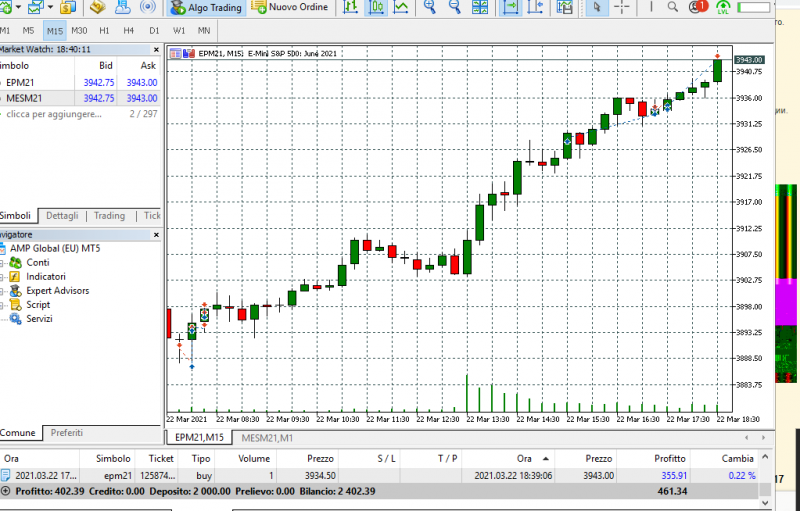This screenshot has width=800, height=511.
Task: Select MN timeframe
Action: click(204, 31)
